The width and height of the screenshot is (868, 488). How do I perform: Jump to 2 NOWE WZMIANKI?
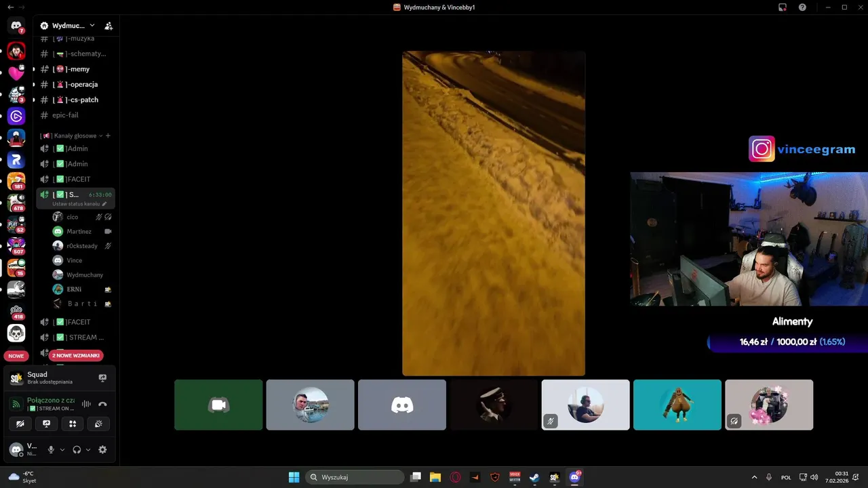(76, 355)
